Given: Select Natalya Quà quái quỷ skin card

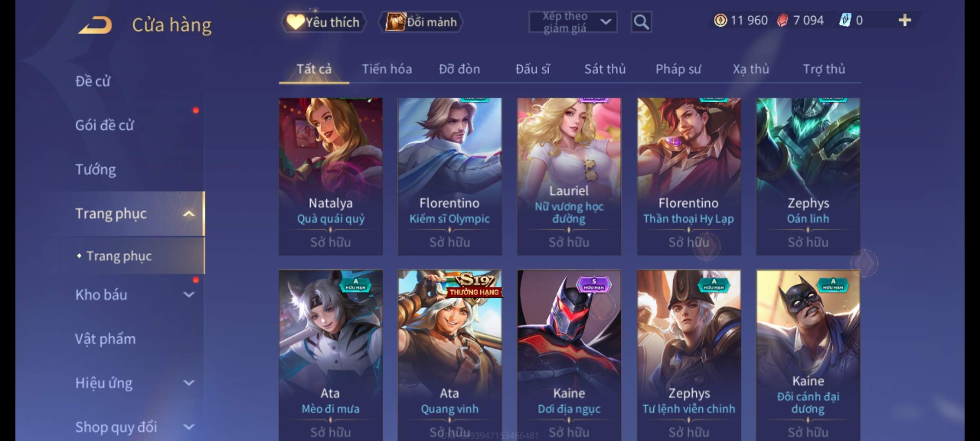Looking at the screenshot, I should tap(330, 176).
